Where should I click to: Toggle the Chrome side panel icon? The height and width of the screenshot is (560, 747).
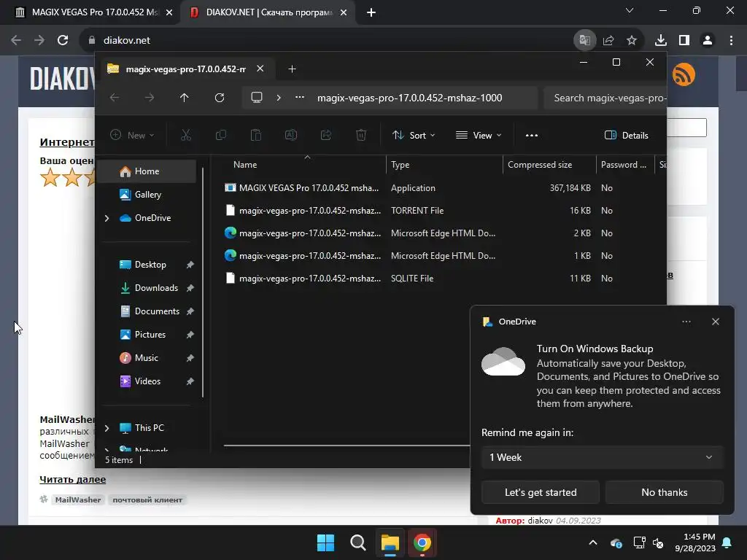[684, 41]
